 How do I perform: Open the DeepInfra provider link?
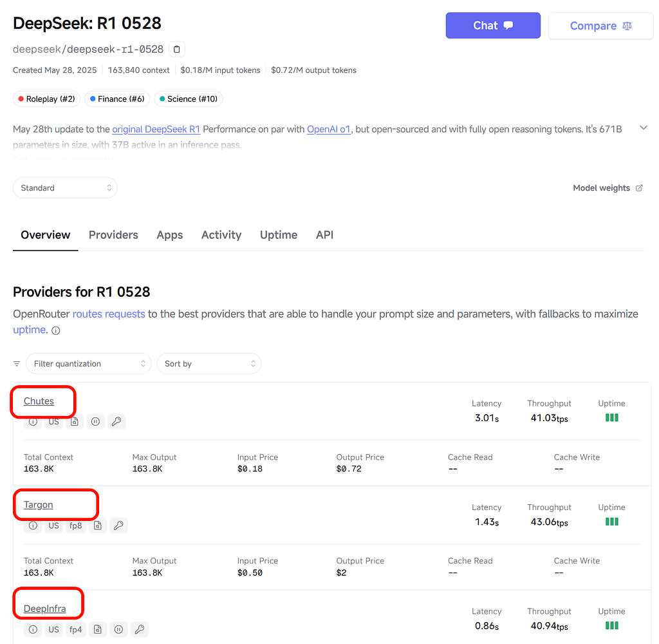click(x=44, y=609)
